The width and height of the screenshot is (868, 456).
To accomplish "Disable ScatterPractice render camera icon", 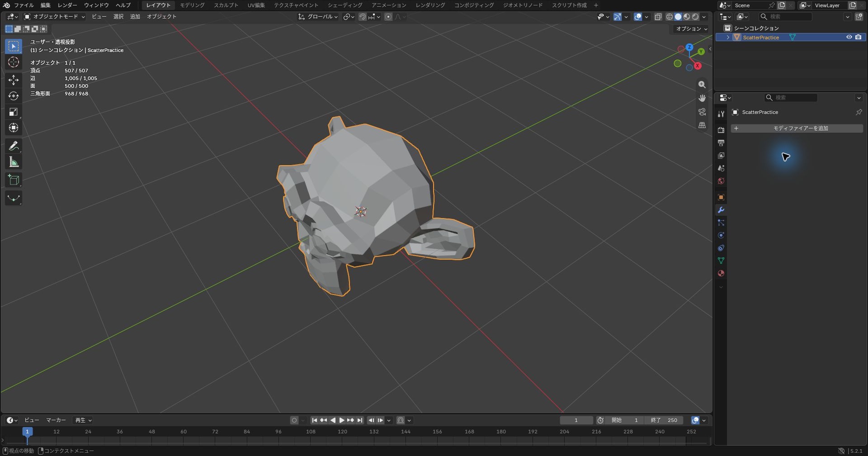I will 858,37.
